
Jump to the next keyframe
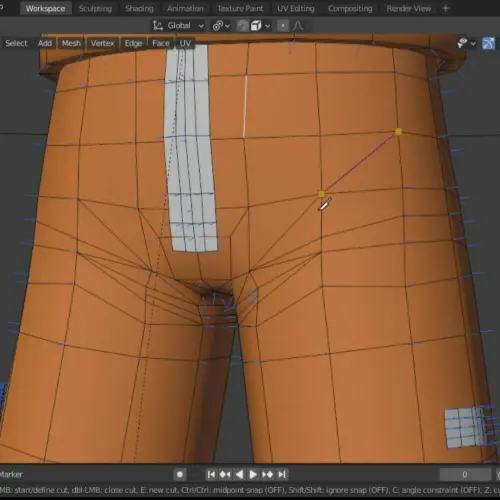[268, 474]
